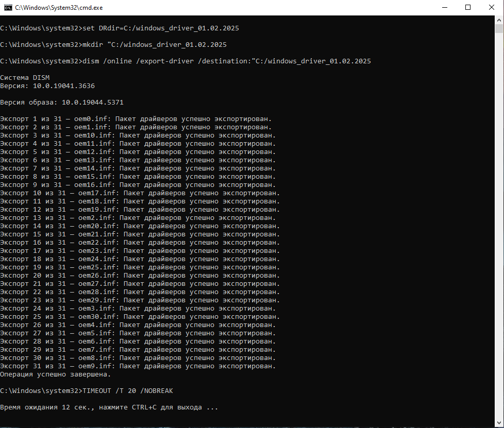The width and height of the screenshot is (504, 428).
Task: Click the scrollbar up arrow
Action: pos(499,20)
